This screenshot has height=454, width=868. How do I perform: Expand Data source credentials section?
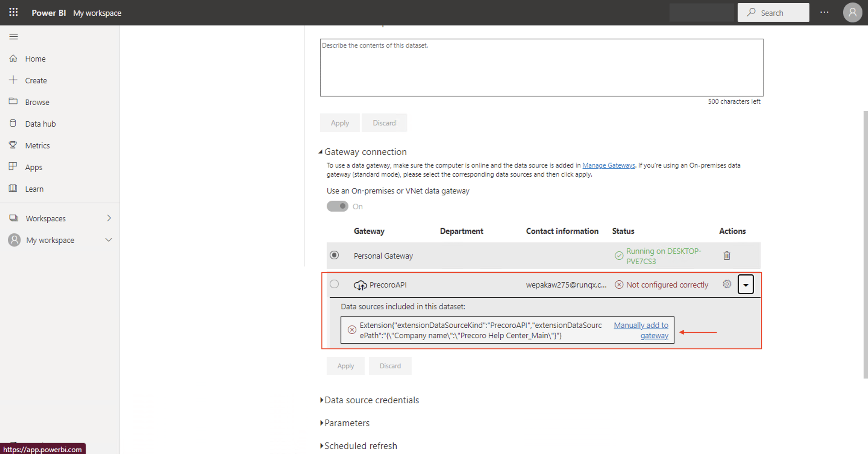[322, 400]
